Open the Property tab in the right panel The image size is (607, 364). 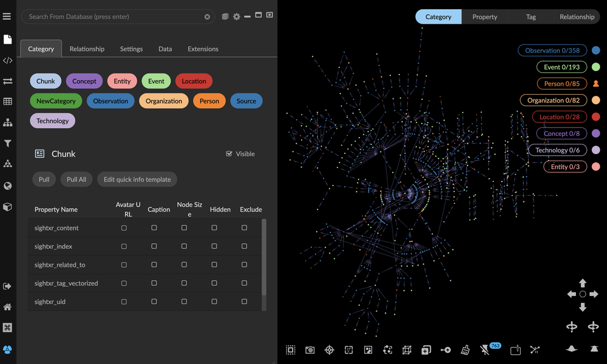484,17
